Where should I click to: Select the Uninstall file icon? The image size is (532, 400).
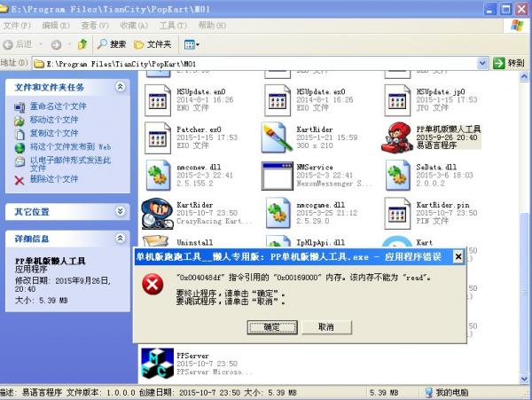click(x=156, y=241)
